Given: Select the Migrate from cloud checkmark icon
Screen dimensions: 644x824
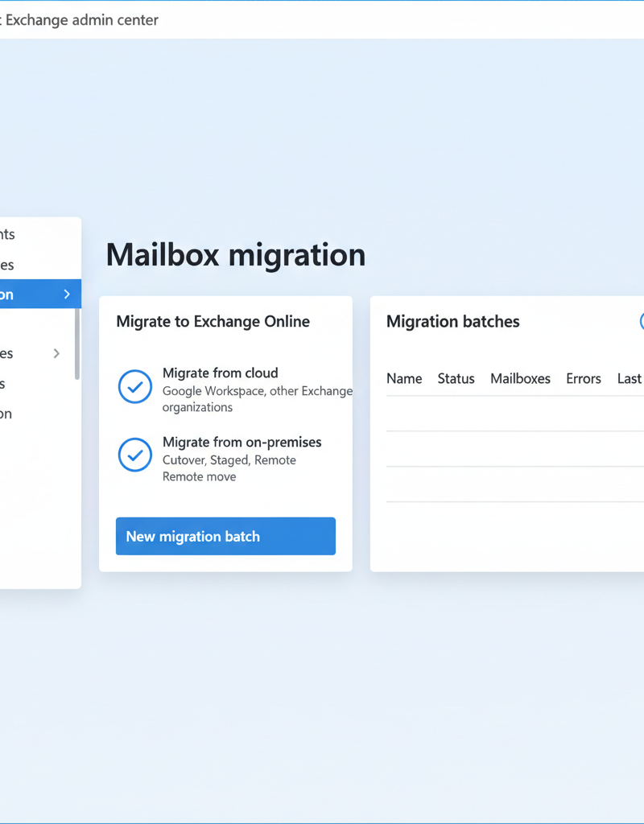Looking at the screenshot, I should click(135, 386).
